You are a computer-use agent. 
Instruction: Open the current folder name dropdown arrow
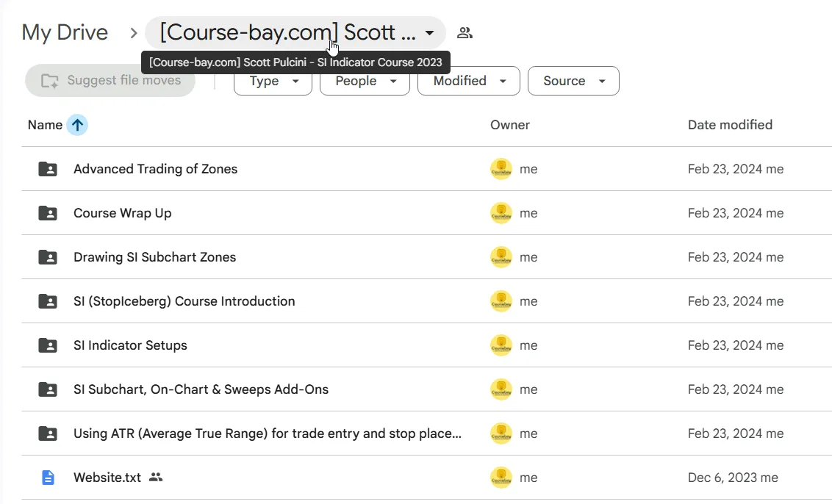tap(429, 33)
